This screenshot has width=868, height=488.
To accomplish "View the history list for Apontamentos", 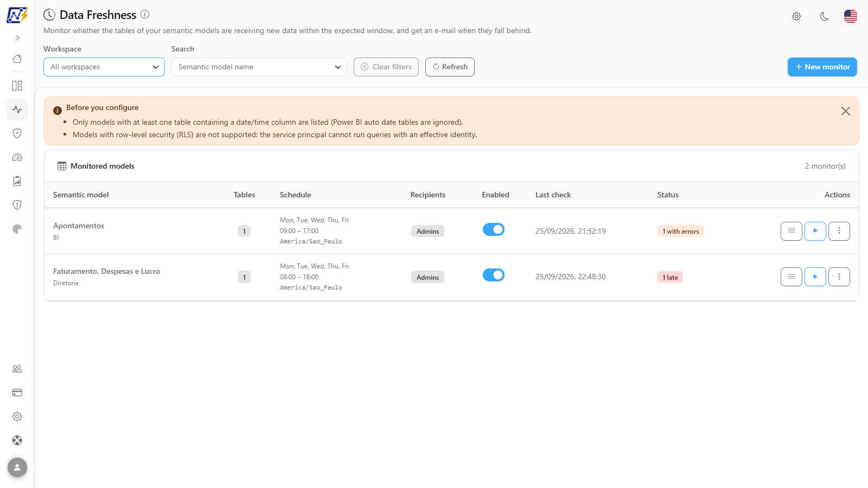I will [x=792, y=231].
